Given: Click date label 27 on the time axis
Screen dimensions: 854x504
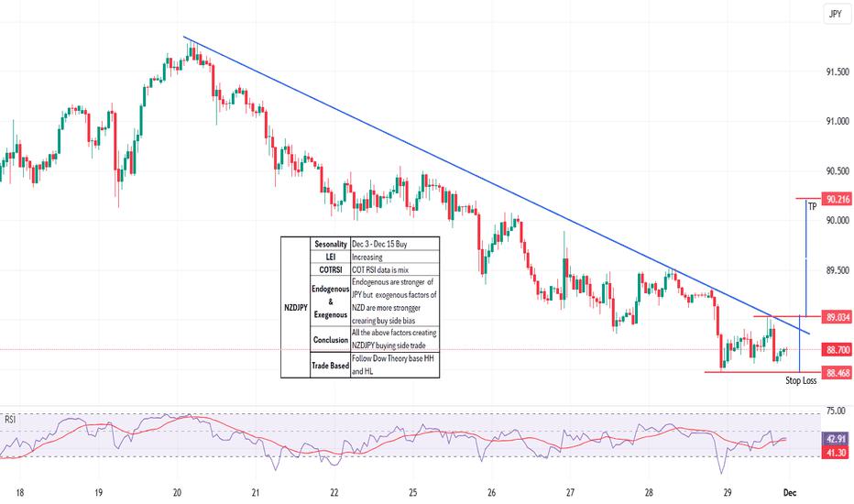Looking at the screenshot, I should click(x=570, y=493).
